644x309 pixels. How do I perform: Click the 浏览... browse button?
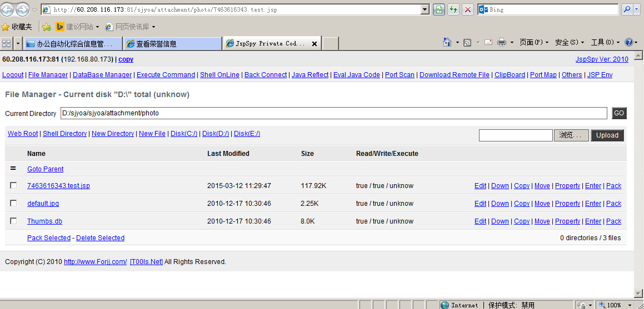571,135
